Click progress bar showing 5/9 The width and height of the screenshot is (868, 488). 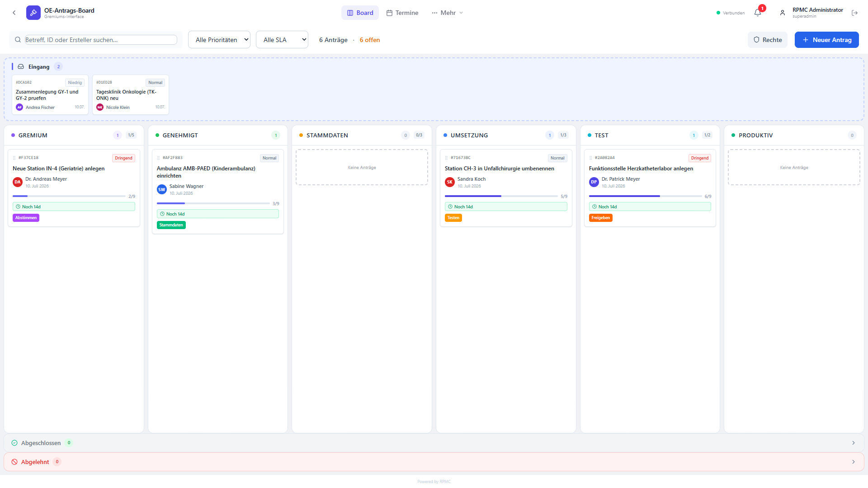[x=501, y=196]
